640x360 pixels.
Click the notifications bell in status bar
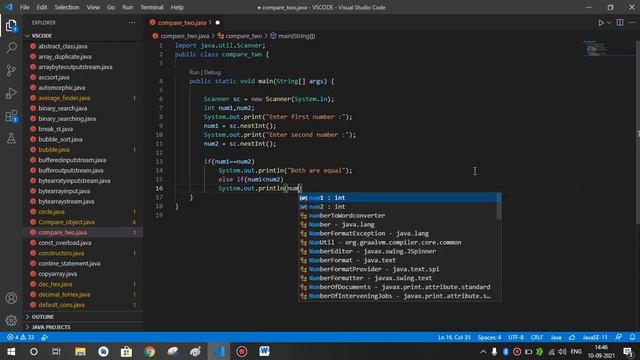[x=632, y=338]
